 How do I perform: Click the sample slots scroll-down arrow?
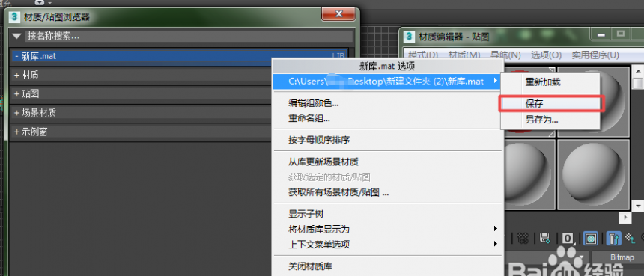pyautogui.click(x=637, y=205)
